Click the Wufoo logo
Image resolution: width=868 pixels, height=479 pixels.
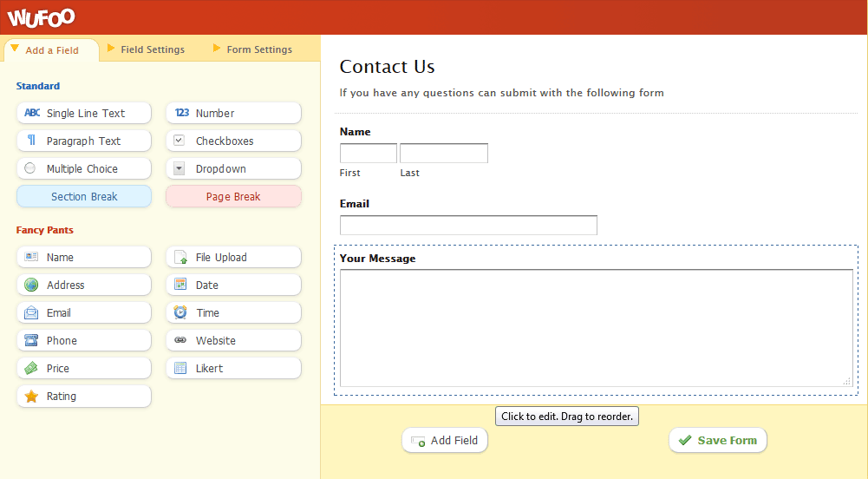click(41, 17)
